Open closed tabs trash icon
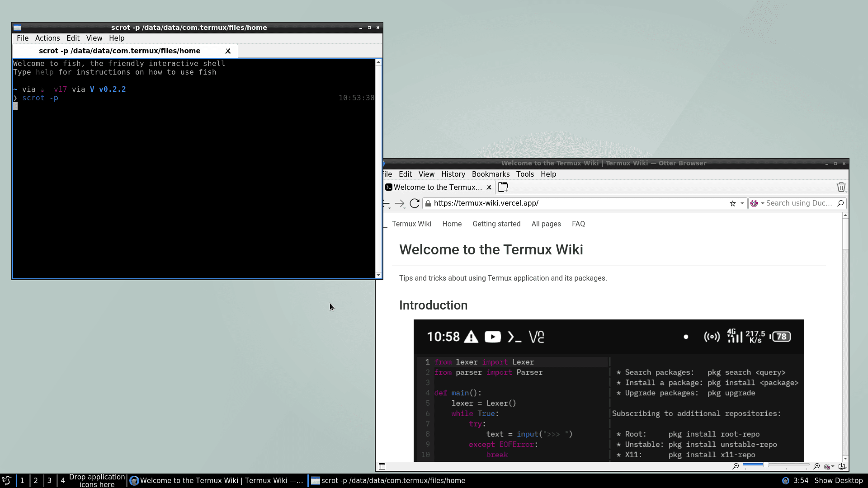Image resolution: width=868 pixels, height=488 pixels. click(x=841, y=187)
